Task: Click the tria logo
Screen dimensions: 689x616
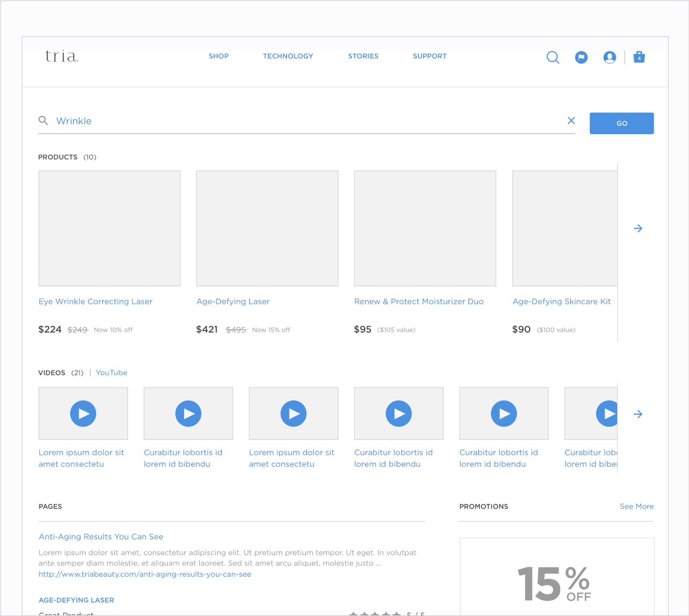Action: click(x=62, y=57)
